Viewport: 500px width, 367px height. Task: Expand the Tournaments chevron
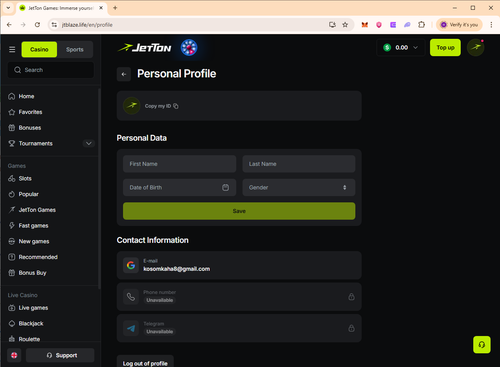point(89,143)
